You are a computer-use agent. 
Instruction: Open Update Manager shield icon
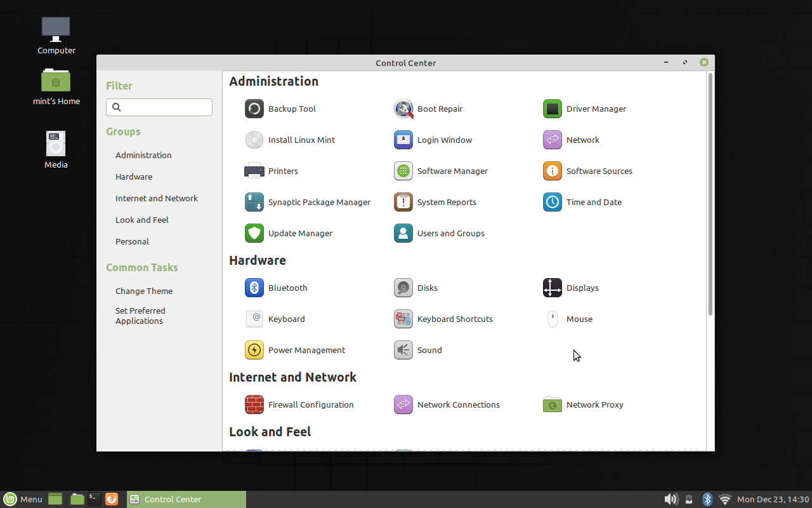(254, 233)
